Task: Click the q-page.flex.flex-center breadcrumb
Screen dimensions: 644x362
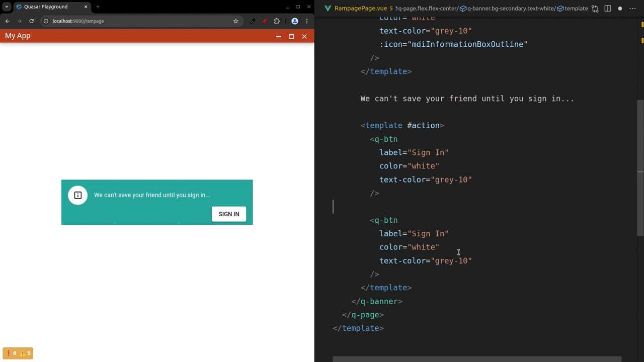Action: coord(427,8)
